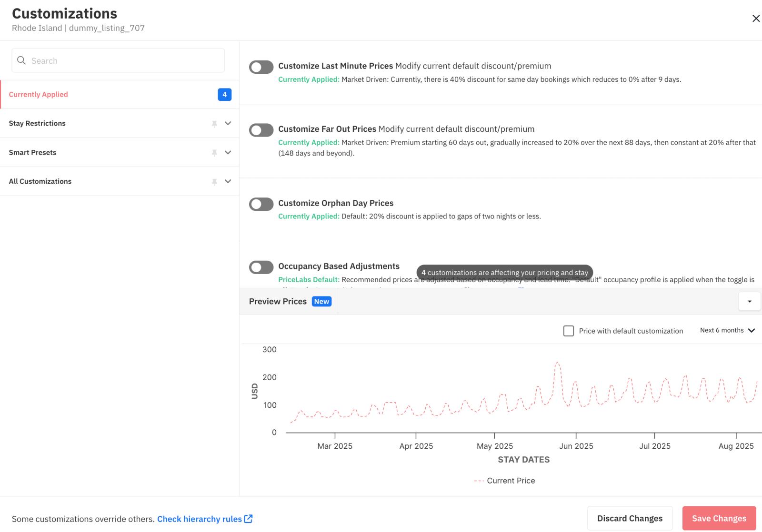Click Save Changes button

click(719, 518)
